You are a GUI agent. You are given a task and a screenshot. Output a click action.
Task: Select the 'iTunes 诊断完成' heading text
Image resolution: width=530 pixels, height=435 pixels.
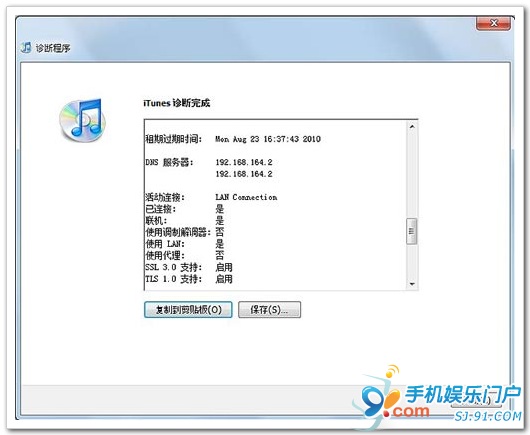click(x=177, y=103)
